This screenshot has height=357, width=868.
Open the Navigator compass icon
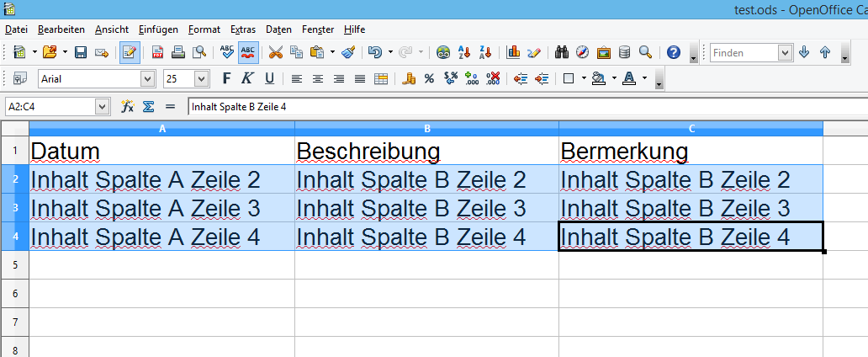pyautogui.click(x=583, y=52)
